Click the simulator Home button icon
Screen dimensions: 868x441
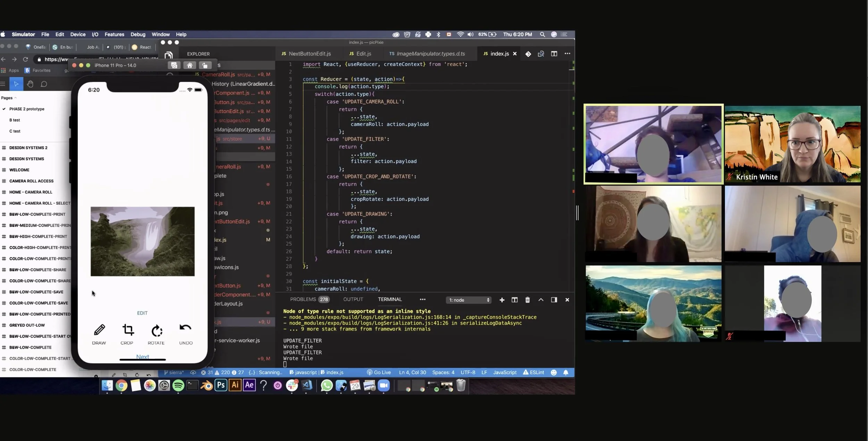tap(190, 65)
